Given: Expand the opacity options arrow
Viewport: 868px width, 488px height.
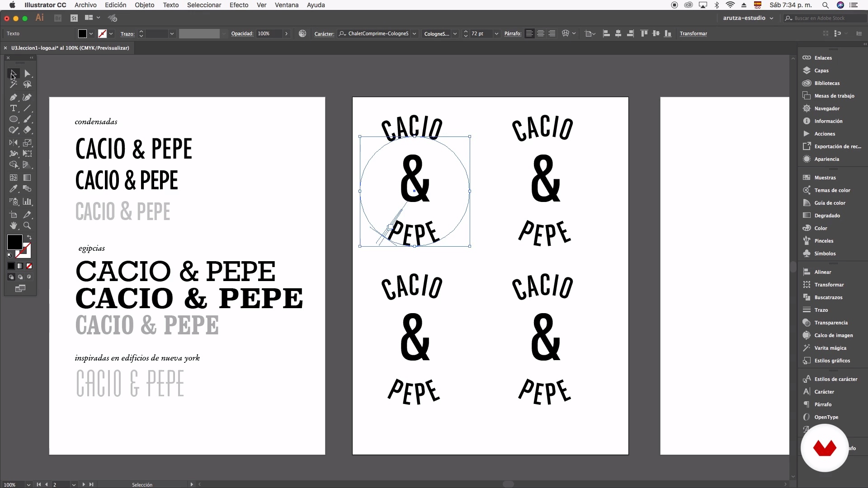Looking at the screenshot, I should [286, 34].
